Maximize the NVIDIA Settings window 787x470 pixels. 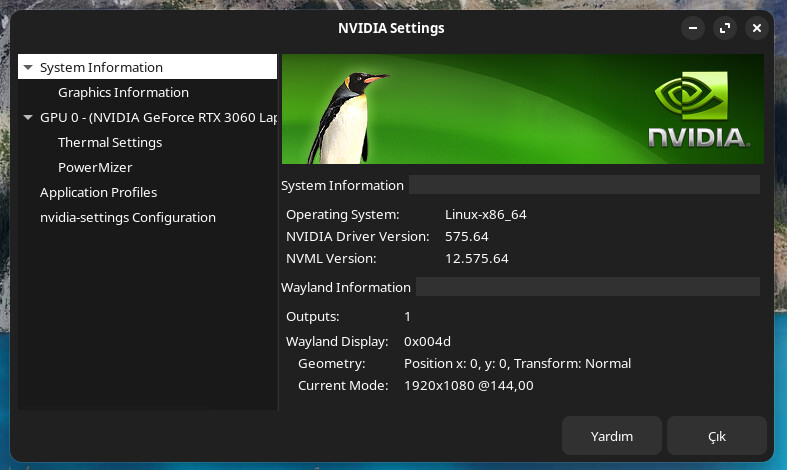point(725,28)
